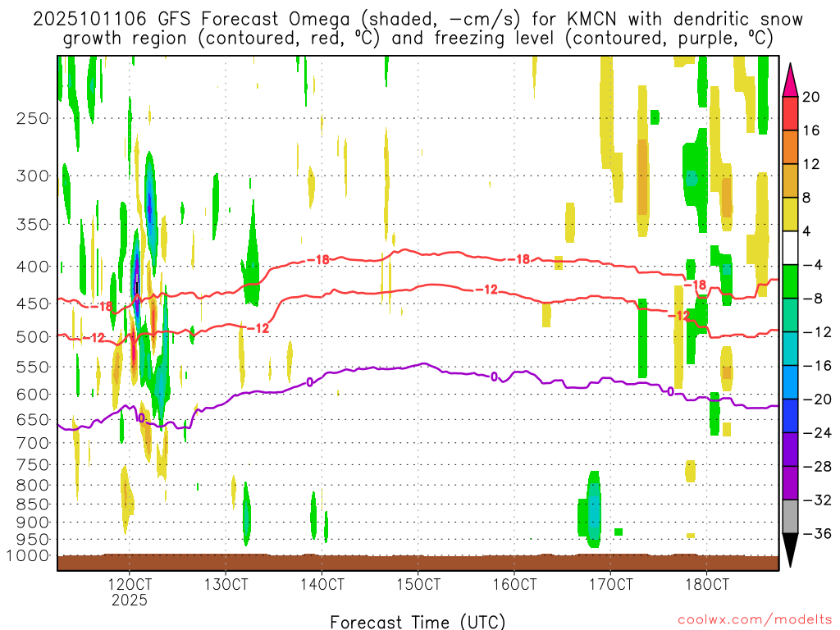Click the 18OCT time axis label
The image size is (840, 630).
click(707, 584)
